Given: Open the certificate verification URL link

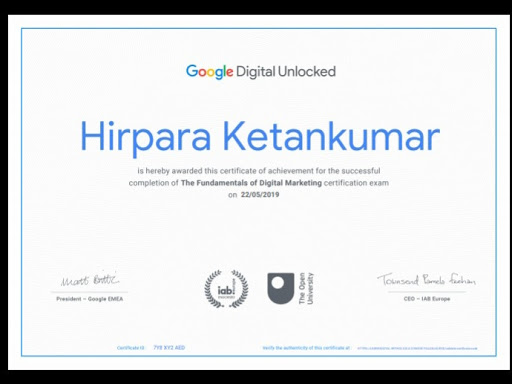Looking at the screenshot, I should 417,348.
